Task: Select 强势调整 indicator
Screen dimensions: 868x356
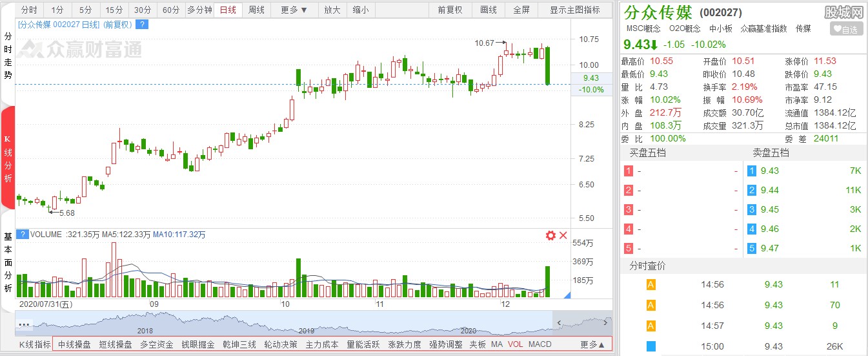Action: (446, 344)
